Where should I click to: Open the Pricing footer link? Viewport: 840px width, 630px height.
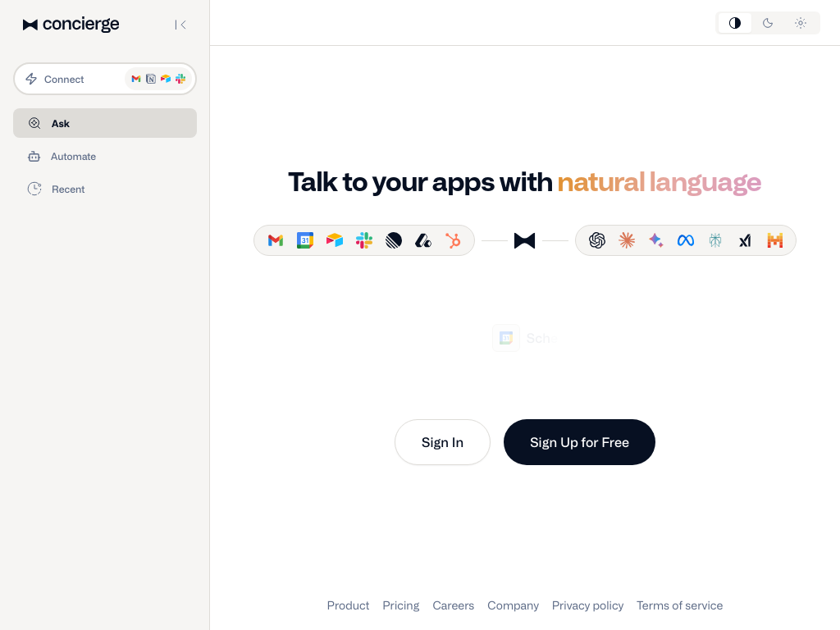(400, 605)
